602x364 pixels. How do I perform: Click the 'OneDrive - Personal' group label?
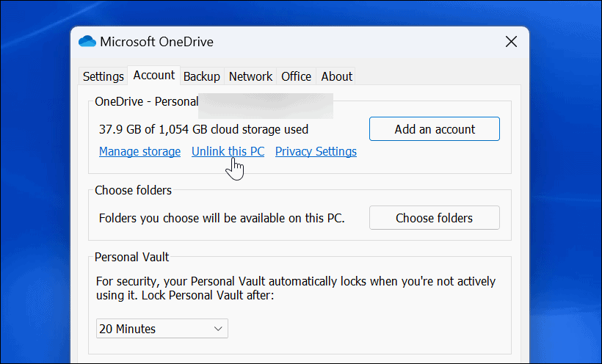147,101
